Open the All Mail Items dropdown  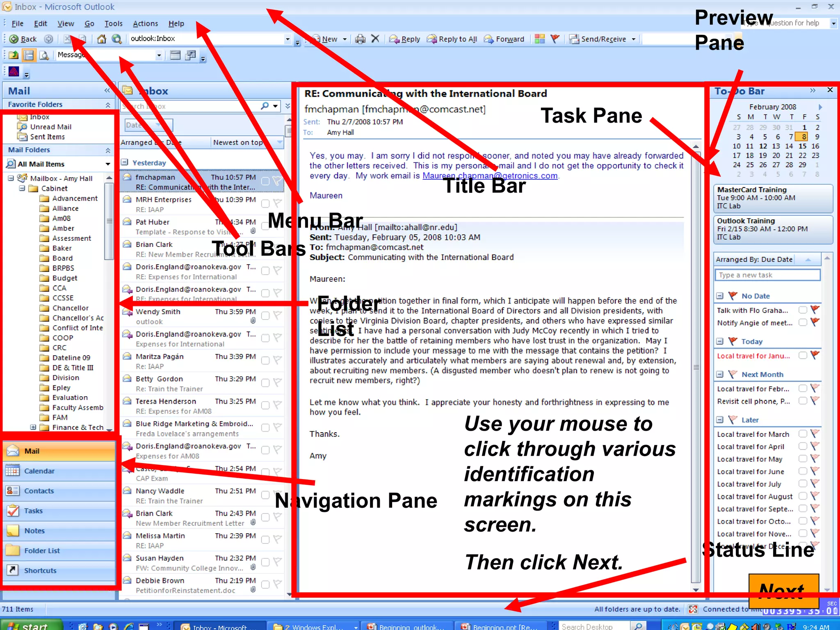point(108,164)
